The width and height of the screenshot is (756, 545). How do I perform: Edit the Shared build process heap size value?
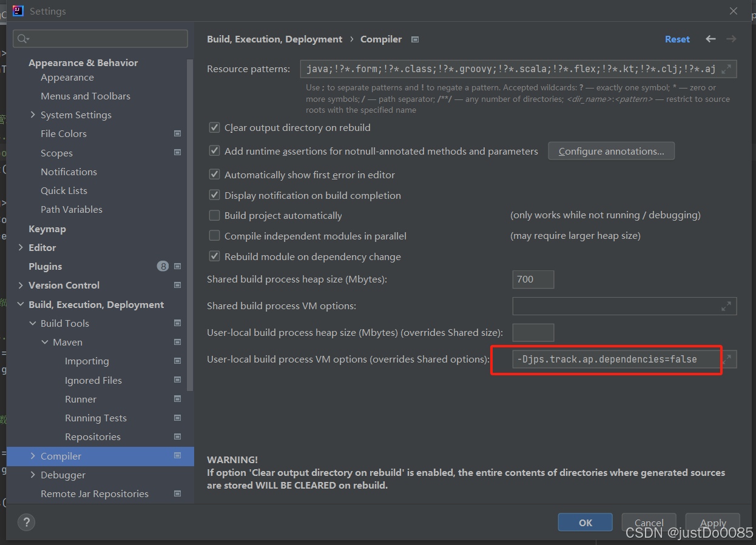533,279
